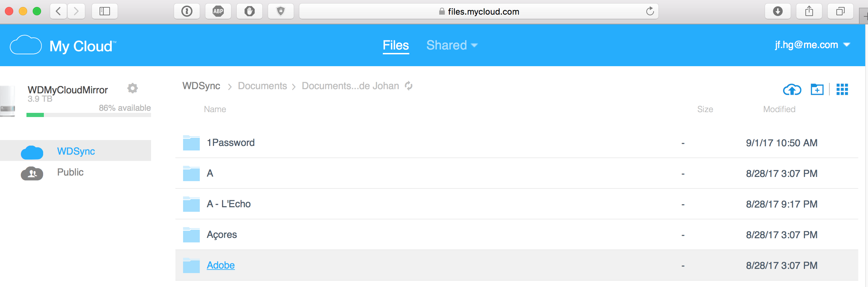Image resolution: width=868 pixels, height=287 pixels.
Task: Click the storage availability bar
Action: click(89, 115)
